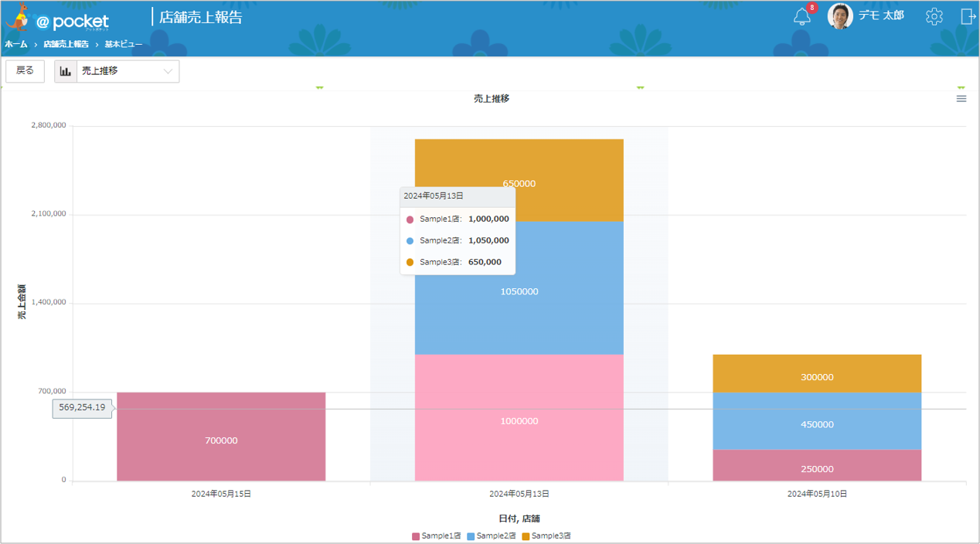This screenshot has height=544, width=980.
Task: Click the logout door icon
Action: click(968, 16)
